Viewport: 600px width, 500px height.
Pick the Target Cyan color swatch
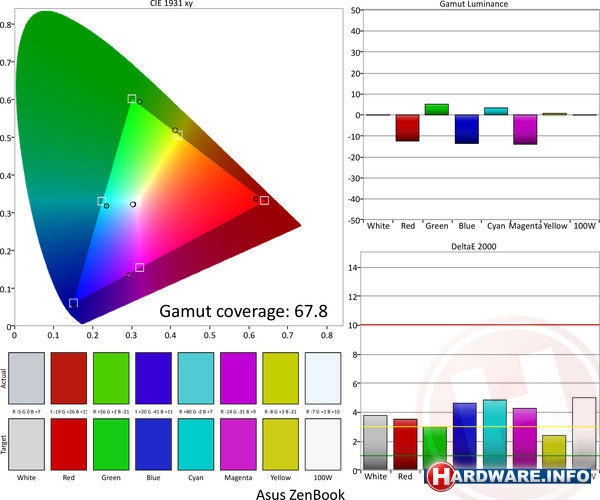point(196,444)
